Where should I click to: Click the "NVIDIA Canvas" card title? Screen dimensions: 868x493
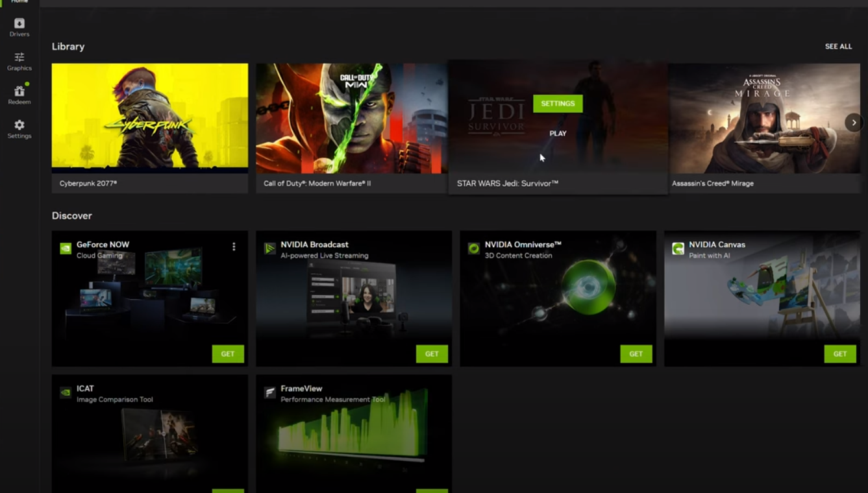(717, 245)
